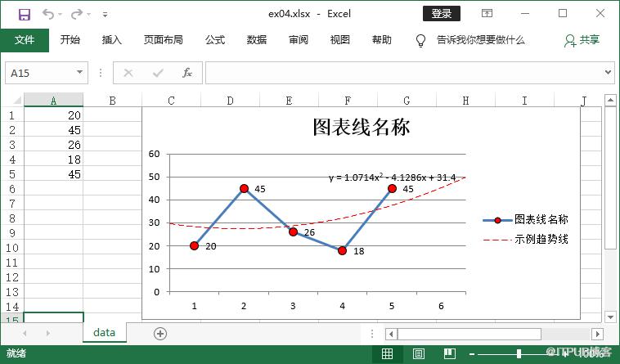This screenshot has height=364, width=620.
Task: Select column B header
Action: pos(112,101)
